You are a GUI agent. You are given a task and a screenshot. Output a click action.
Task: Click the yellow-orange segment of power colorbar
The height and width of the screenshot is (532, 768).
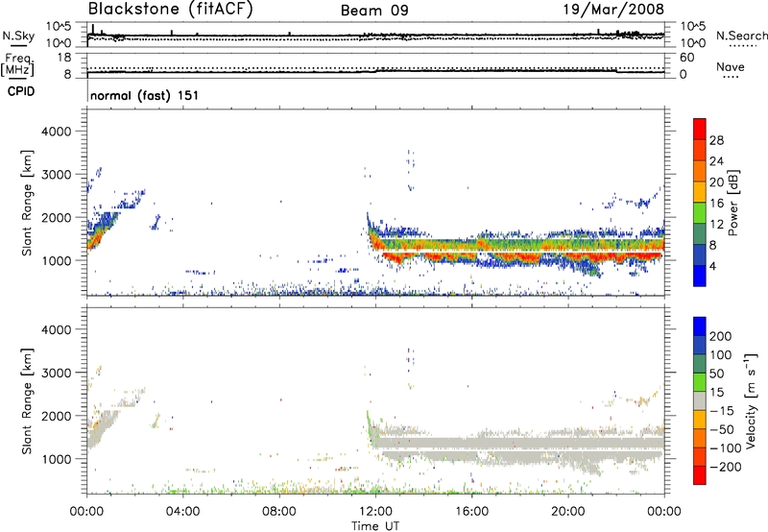(x=700, y=191)
